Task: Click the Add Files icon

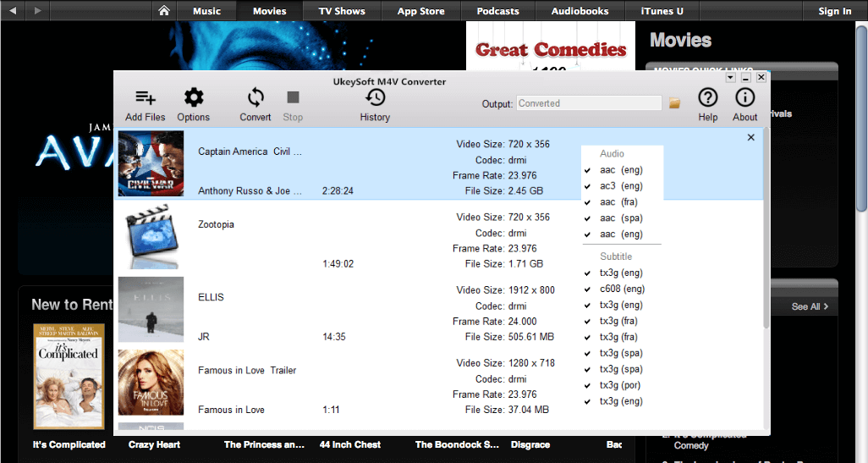Action: pos(145,98)
